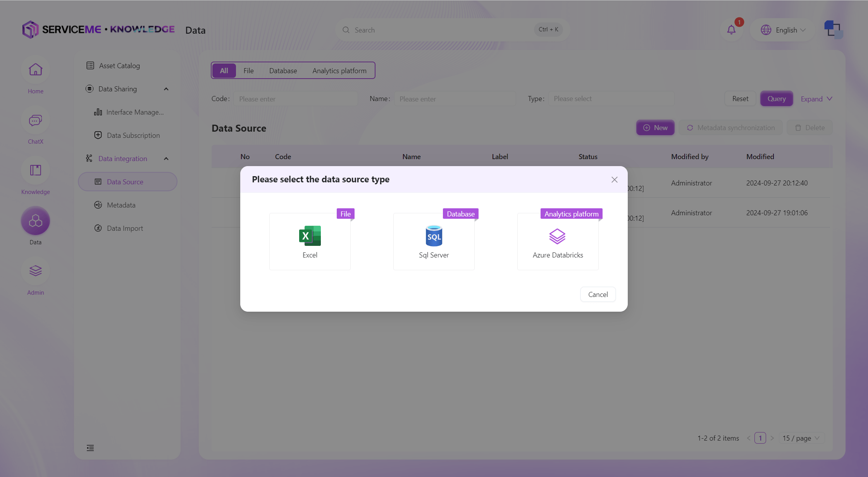Go to the previous results page
This screenshot has width=868, height=477.
[x=749, y=438]
